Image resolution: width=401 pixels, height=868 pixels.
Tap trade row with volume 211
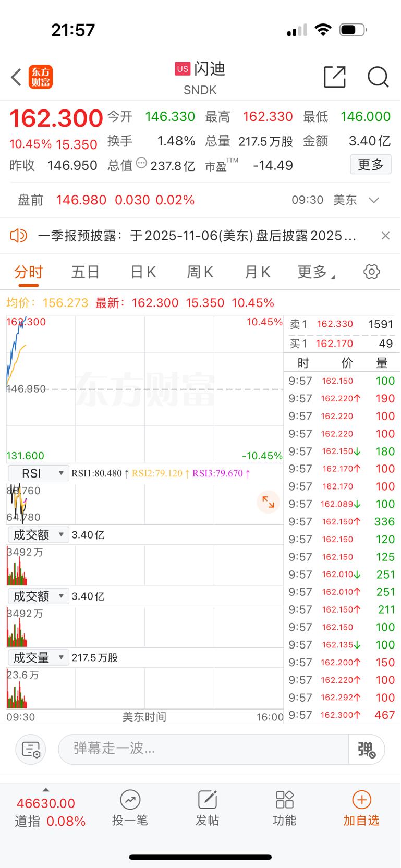coord(342,609)
